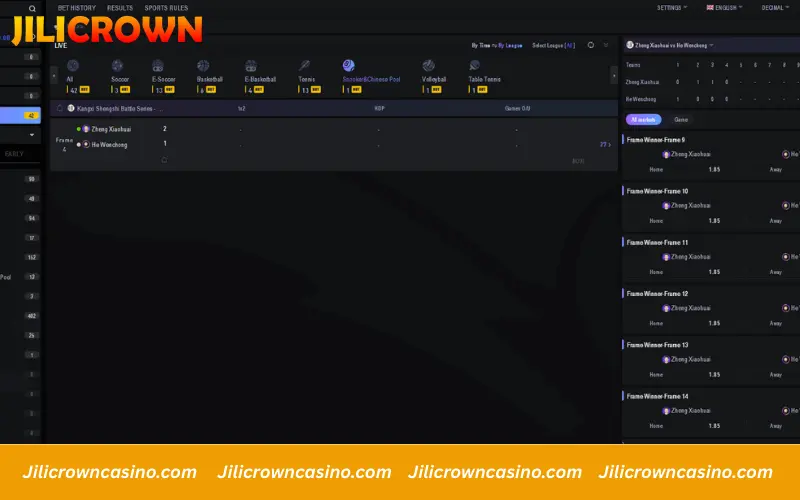800x500 pixels.
Task: Collapse the Frame Winner-Frame 10 market
Action: (657, 191)
